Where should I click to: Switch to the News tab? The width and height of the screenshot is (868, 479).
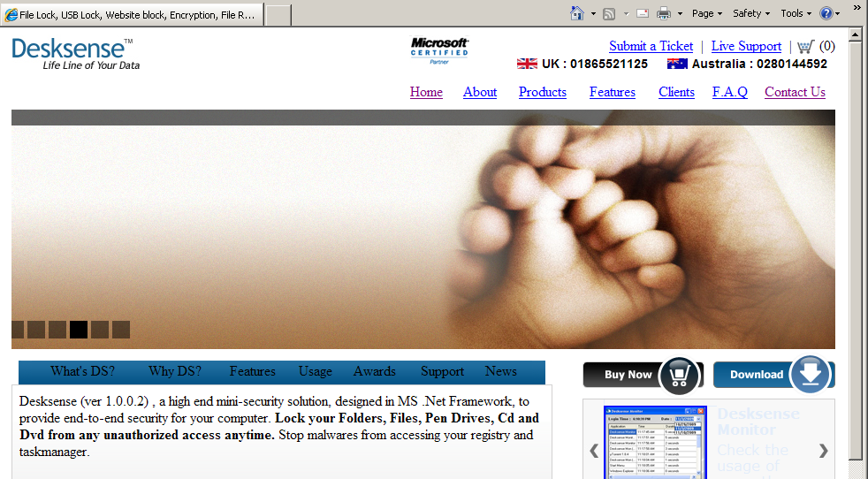click(501, 371)
